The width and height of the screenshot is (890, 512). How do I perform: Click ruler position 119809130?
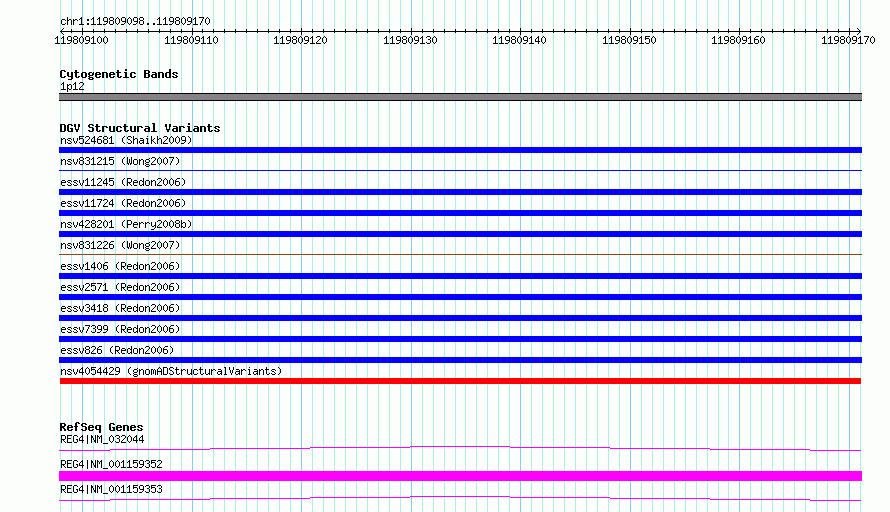[410, 40]
